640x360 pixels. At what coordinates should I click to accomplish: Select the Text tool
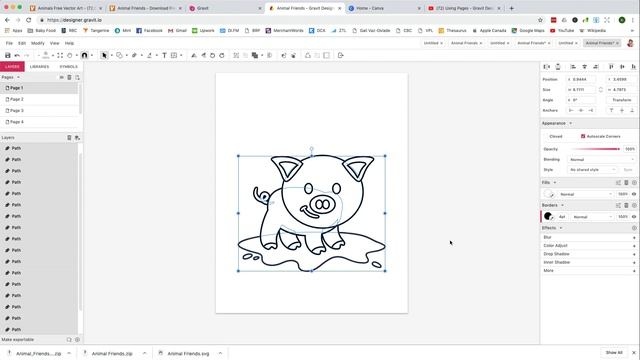pos(164,55)
